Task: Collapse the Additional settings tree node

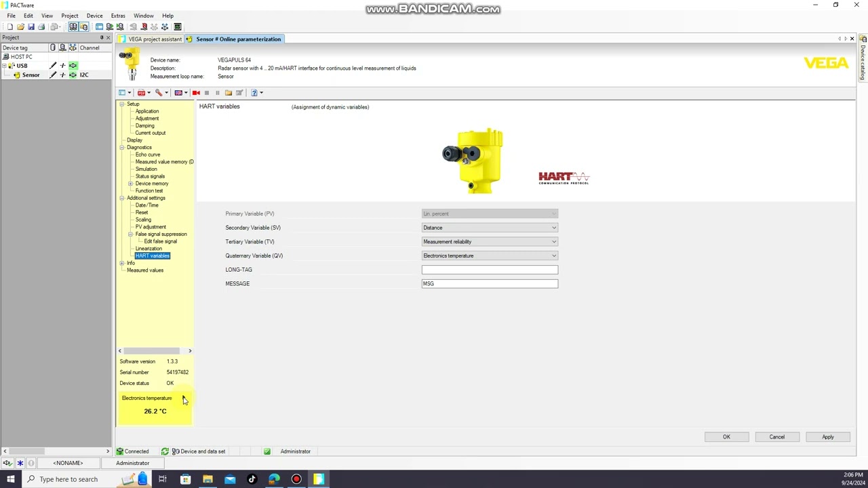Action: click(122, 199)
